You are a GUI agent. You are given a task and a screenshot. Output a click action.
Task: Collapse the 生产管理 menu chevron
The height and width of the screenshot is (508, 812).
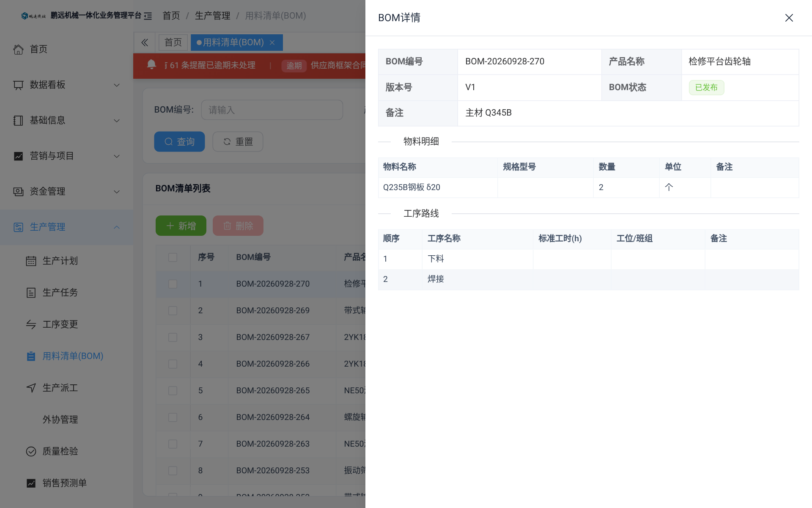click(x=117, y=227)
